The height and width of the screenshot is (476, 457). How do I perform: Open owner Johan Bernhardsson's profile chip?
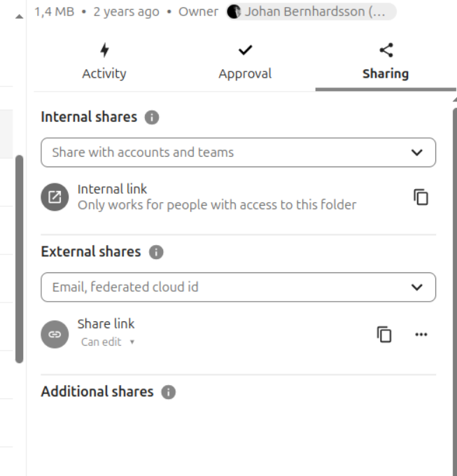pyautogui.click(x=310, y=12)
